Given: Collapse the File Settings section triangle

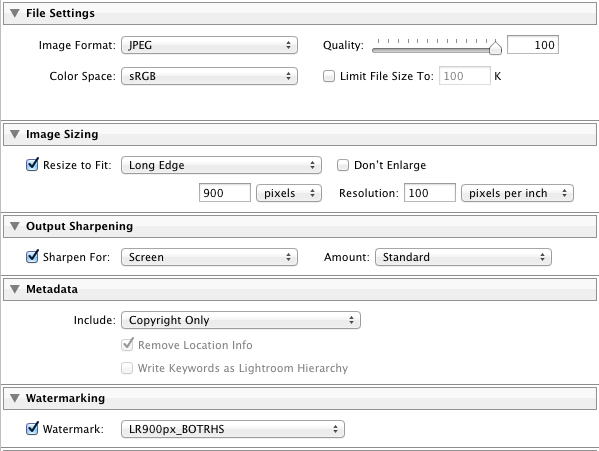Looking at the screenshot, I should [x=15, y=13].
